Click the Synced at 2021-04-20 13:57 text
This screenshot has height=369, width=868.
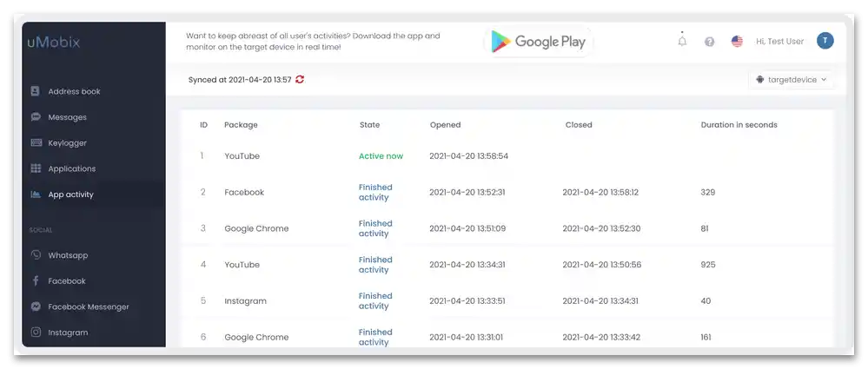click(x=240, y=80)
